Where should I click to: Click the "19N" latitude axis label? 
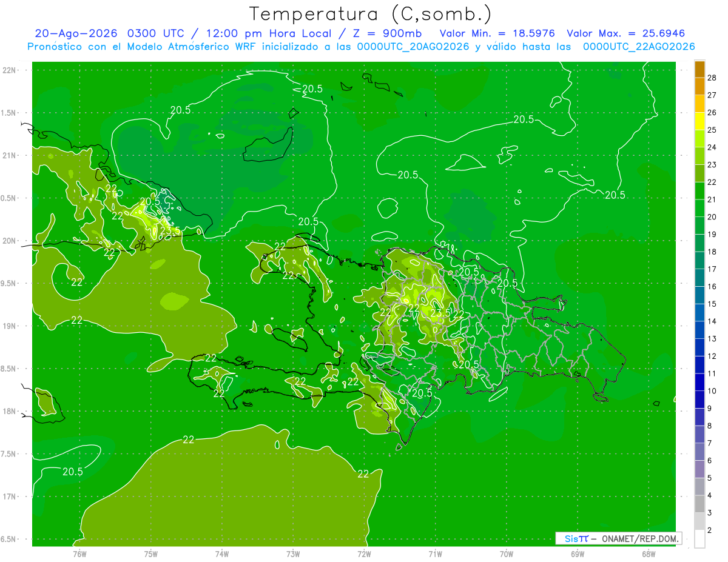coord(9,326)
